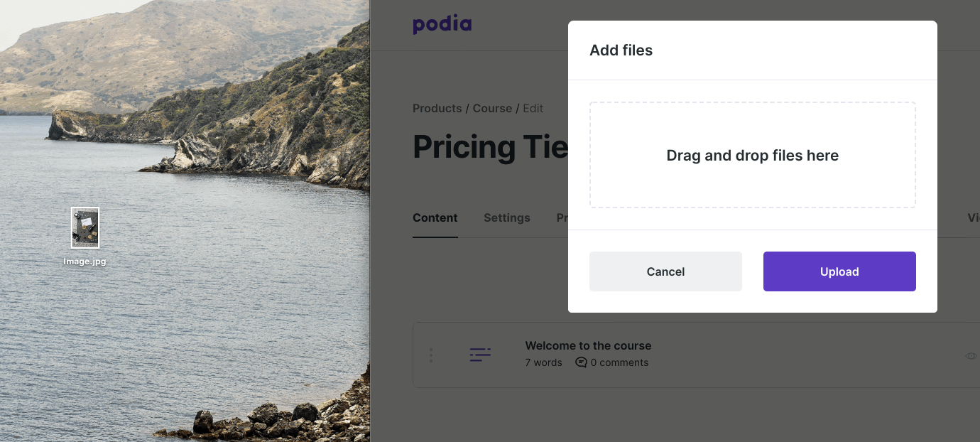
Task: Click the 7 words label
Action: pos(543,362)
